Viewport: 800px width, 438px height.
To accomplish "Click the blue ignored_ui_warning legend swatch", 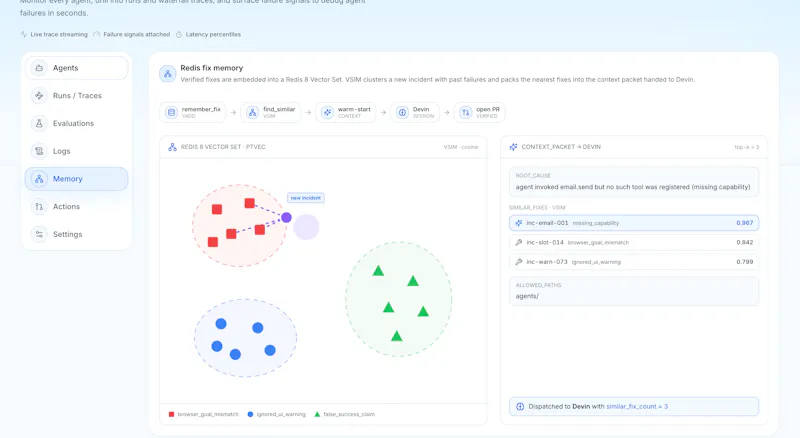I will pos(250,415).
